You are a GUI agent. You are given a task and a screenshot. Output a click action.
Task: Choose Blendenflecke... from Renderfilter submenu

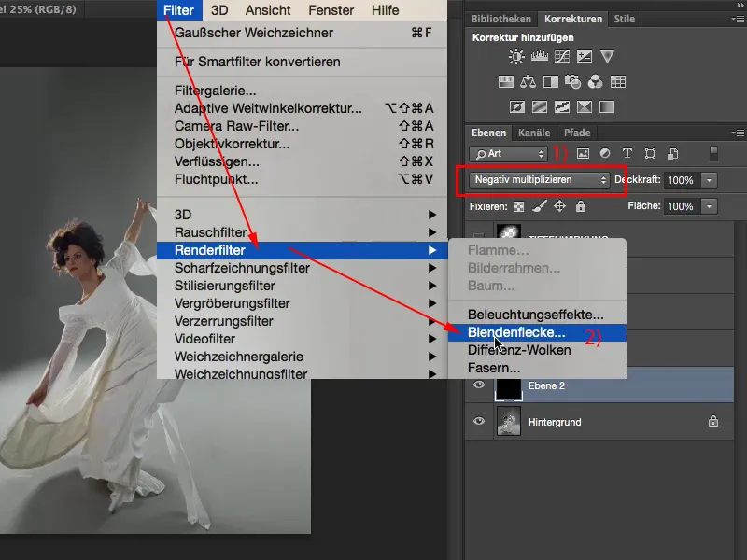click(x=537, y=332)
